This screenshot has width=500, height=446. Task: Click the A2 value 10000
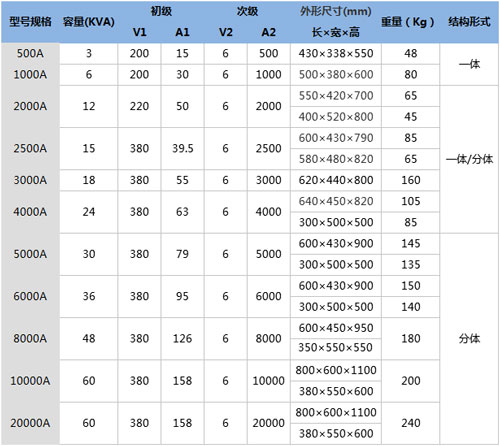pyautogui.click(x=268, y=381)
